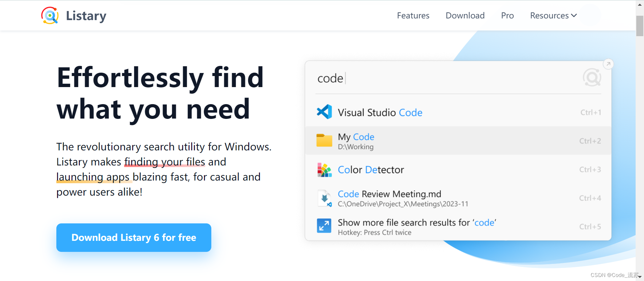Click the show more results expand icon

point(324,226)
